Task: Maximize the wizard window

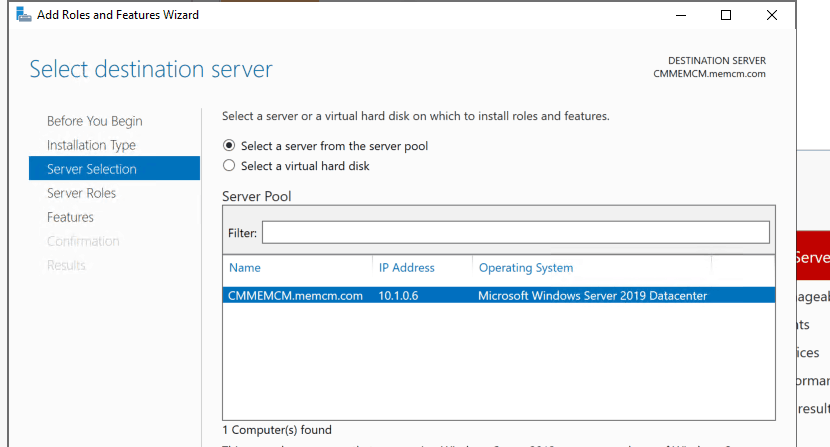Action: [726, 15]
